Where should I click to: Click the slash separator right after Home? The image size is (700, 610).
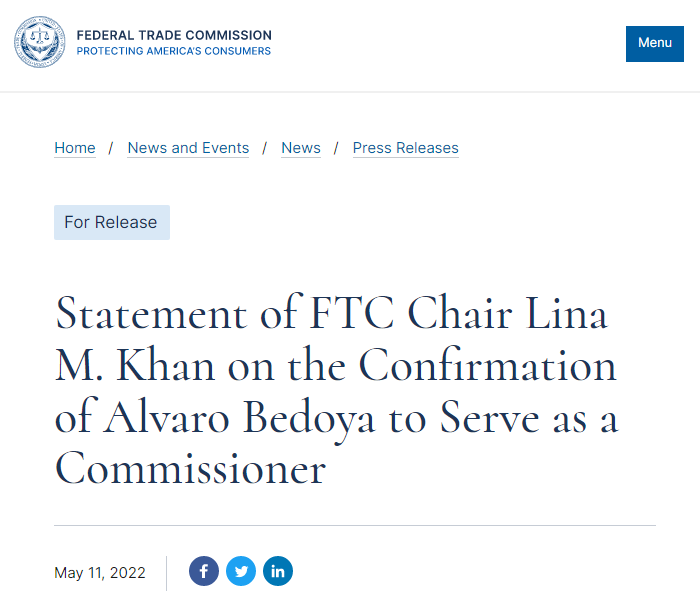click(x=112, y=148)
